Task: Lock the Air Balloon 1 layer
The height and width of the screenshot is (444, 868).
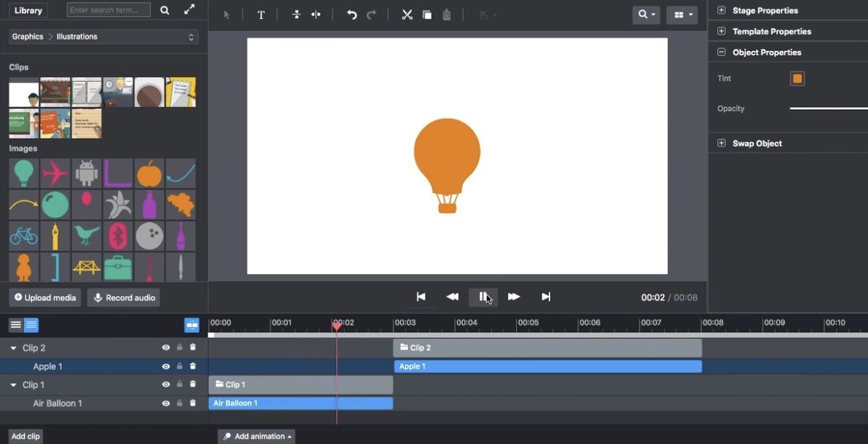Action: 179,403
